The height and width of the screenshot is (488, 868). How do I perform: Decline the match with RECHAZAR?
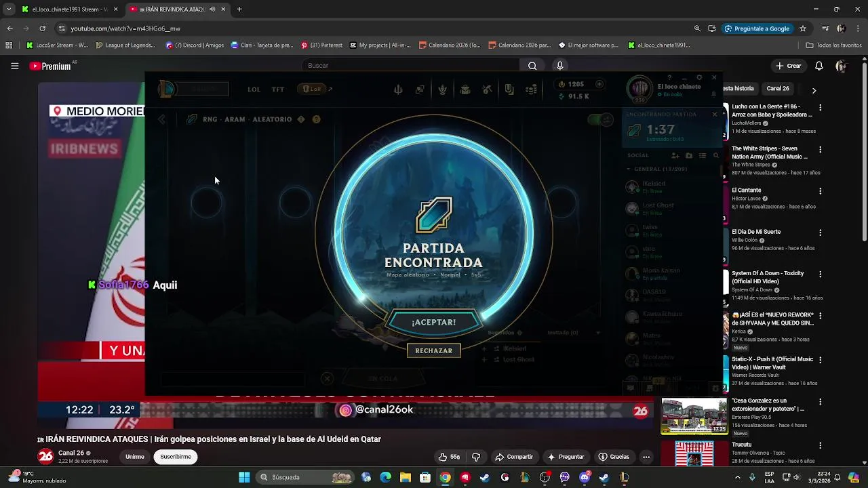(x=433, y=350)
